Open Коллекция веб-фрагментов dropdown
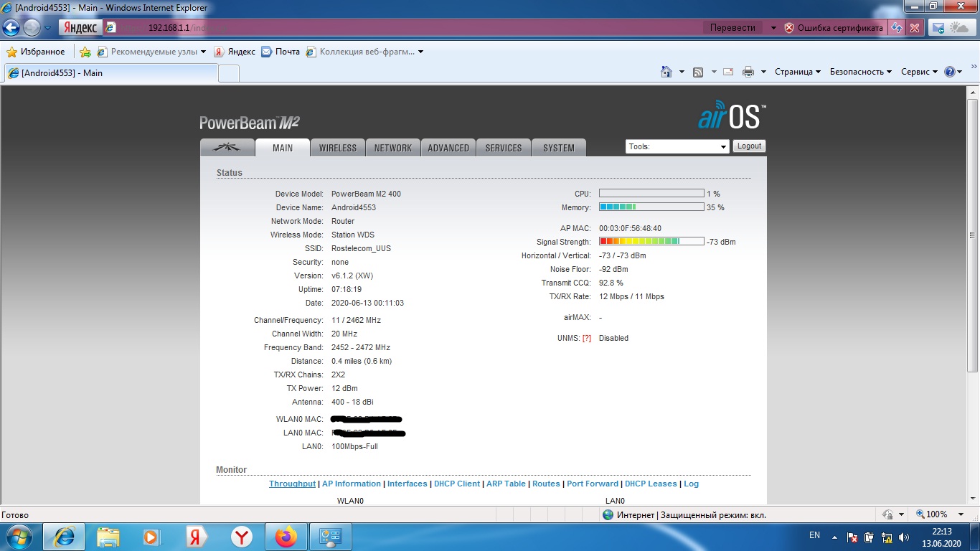 click(x=364, y=52)
